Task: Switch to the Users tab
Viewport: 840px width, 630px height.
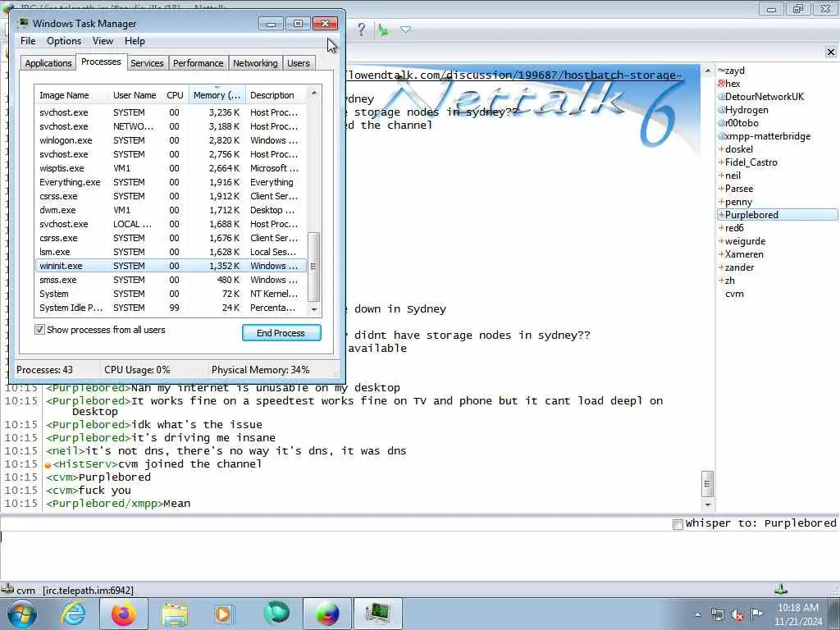Action: click(299, 63)
